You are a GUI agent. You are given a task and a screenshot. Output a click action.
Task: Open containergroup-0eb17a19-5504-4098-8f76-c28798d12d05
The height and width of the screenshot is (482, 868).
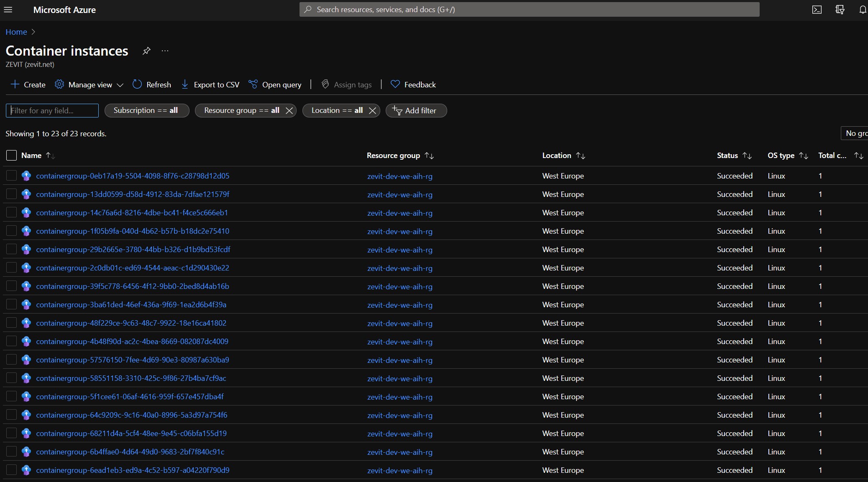[x=133, y=176]
